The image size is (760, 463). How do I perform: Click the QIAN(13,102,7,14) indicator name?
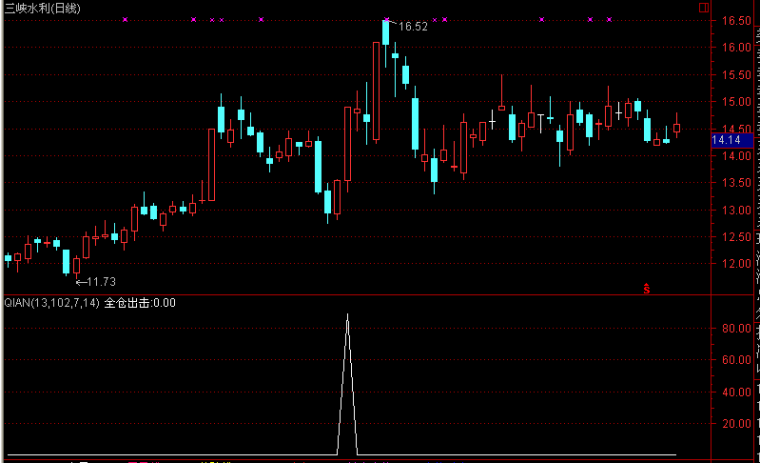click(x=52, y=303)
